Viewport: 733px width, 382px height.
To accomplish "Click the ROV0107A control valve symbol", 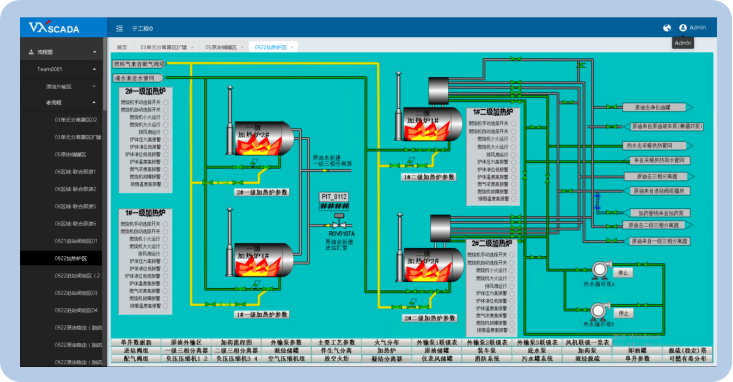I will point(339,222).
